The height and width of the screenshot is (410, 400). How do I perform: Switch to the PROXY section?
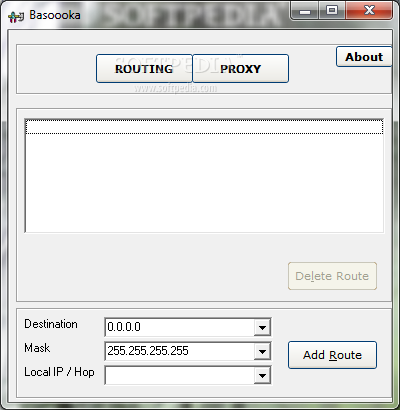[x=240, y=69]
